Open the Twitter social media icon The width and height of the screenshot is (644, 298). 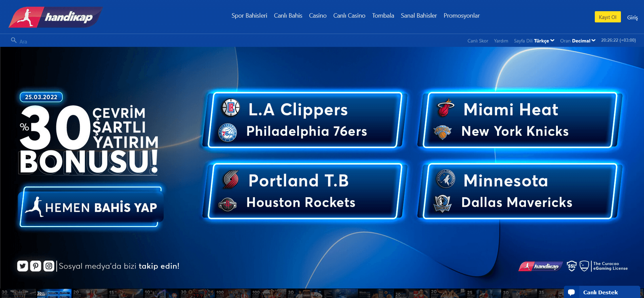point(23,266)
